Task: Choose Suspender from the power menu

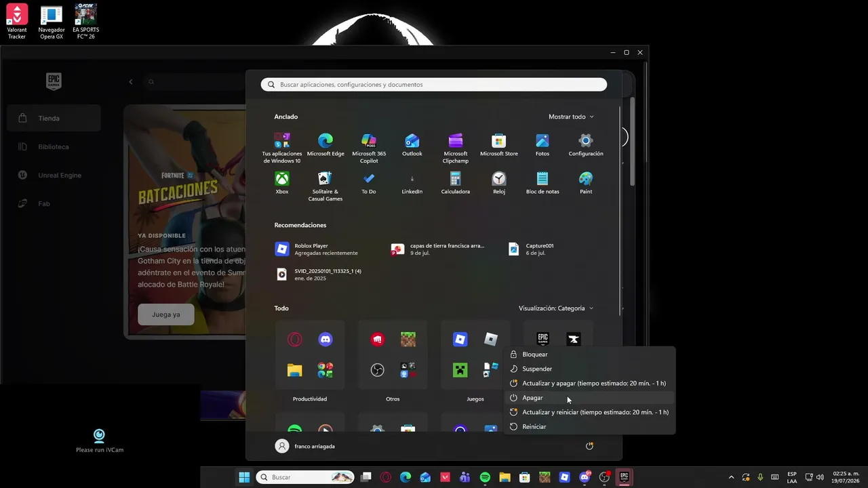Action: click(590, 369)
